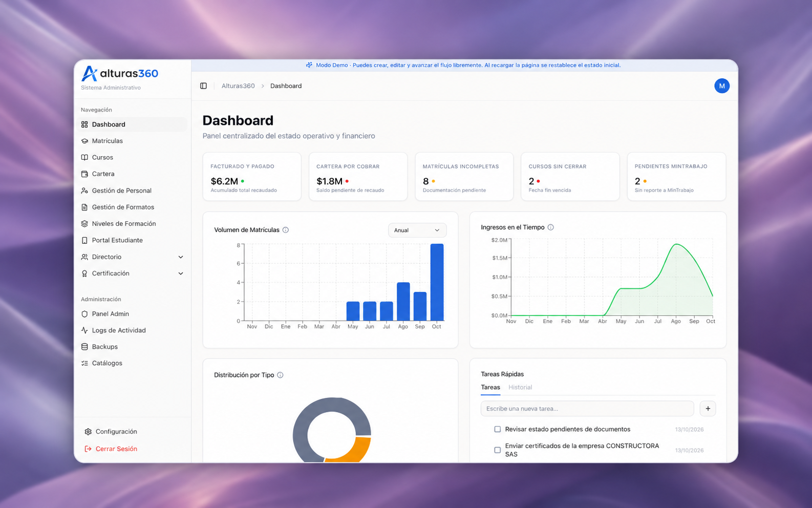Show info for Volumen de Matrículas
Viewport: 812px width, 508px height.
tap(286, 230)
